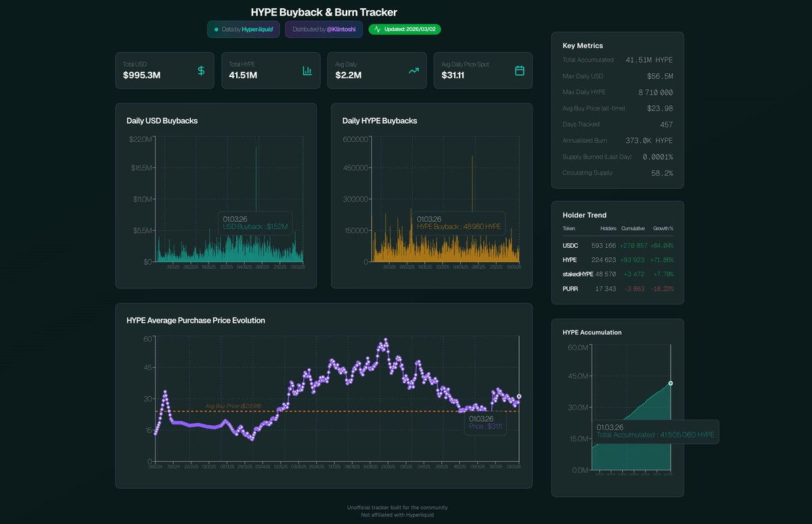Select the 457 Days Tracked value
The width and height of the screenshot is (812, 524).
(667, 125)
